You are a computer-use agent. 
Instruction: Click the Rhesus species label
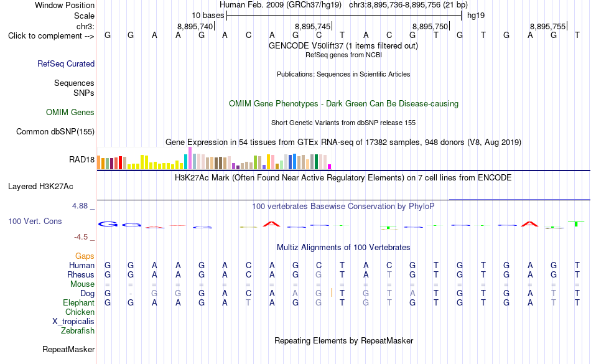click(81, 274)
